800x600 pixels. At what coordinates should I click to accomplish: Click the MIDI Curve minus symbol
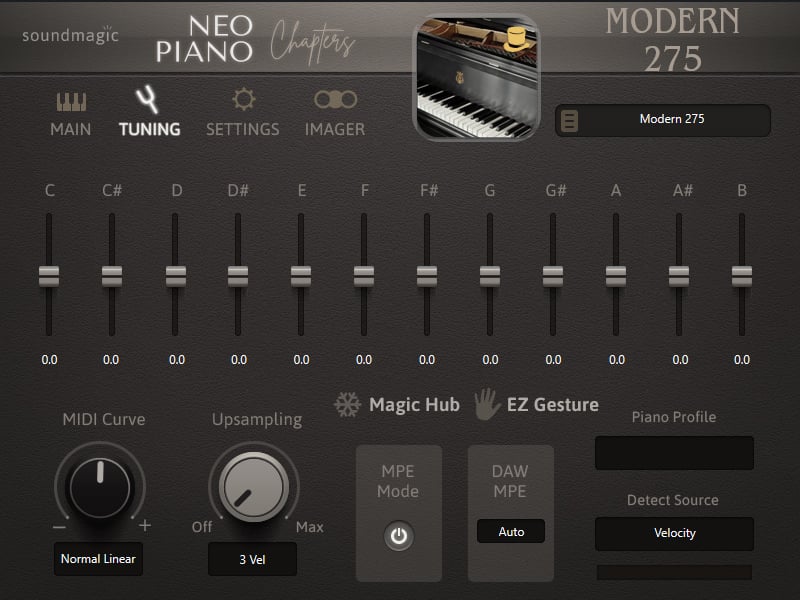pos(59,527)
